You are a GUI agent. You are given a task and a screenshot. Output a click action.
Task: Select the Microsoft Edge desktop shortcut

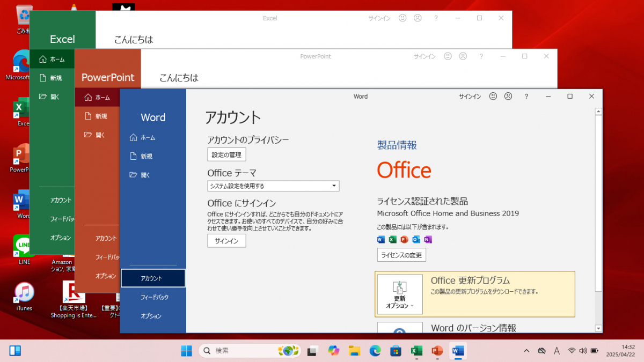(17, 64)
